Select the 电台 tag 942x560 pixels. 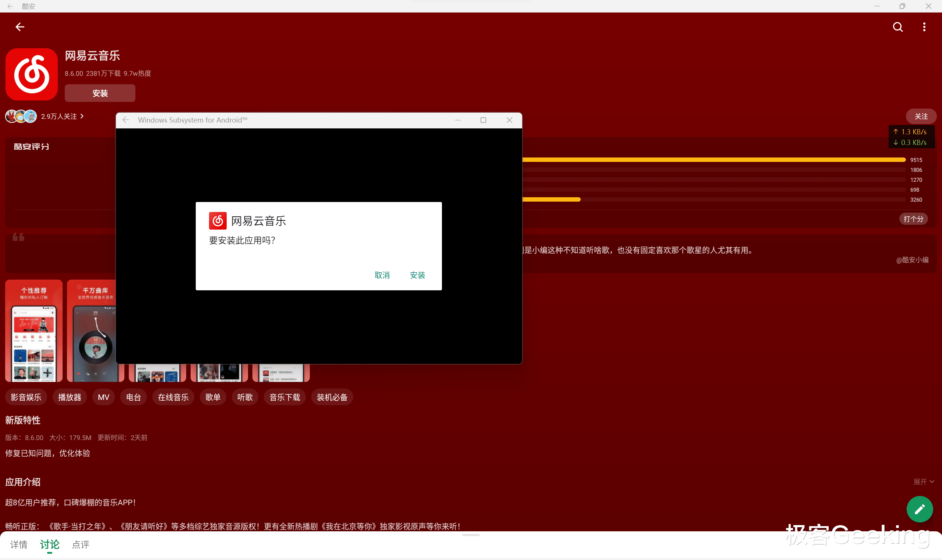coord(134,397)
